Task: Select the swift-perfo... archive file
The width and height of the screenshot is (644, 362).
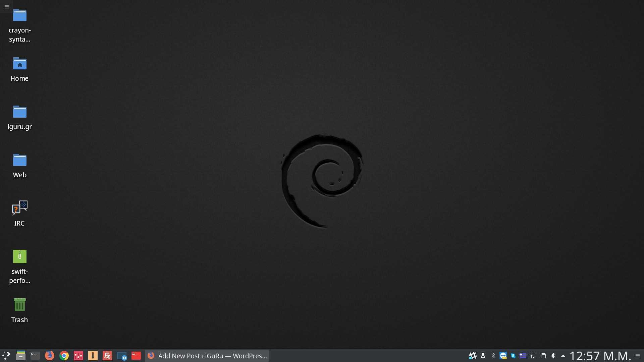Action: coord(20,267)
